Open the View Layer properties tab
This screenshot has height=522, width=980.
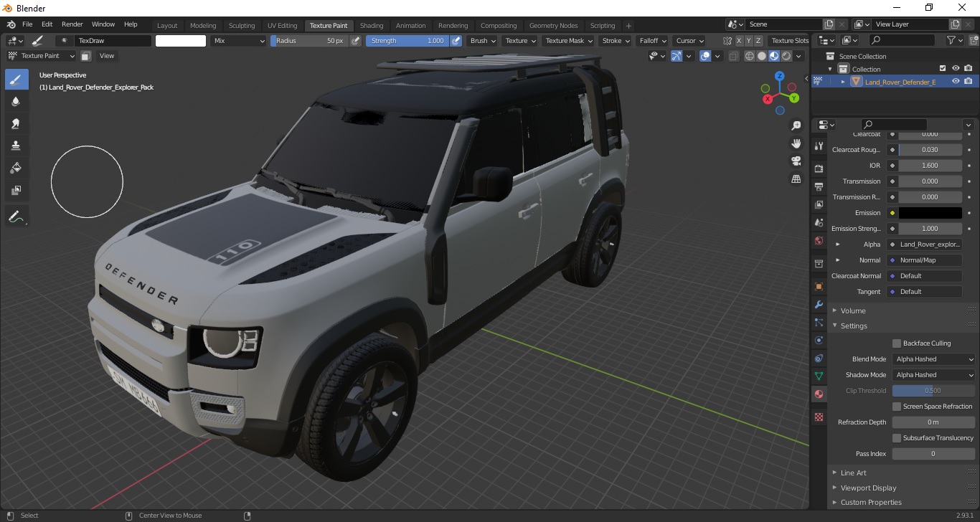point(819,204)
